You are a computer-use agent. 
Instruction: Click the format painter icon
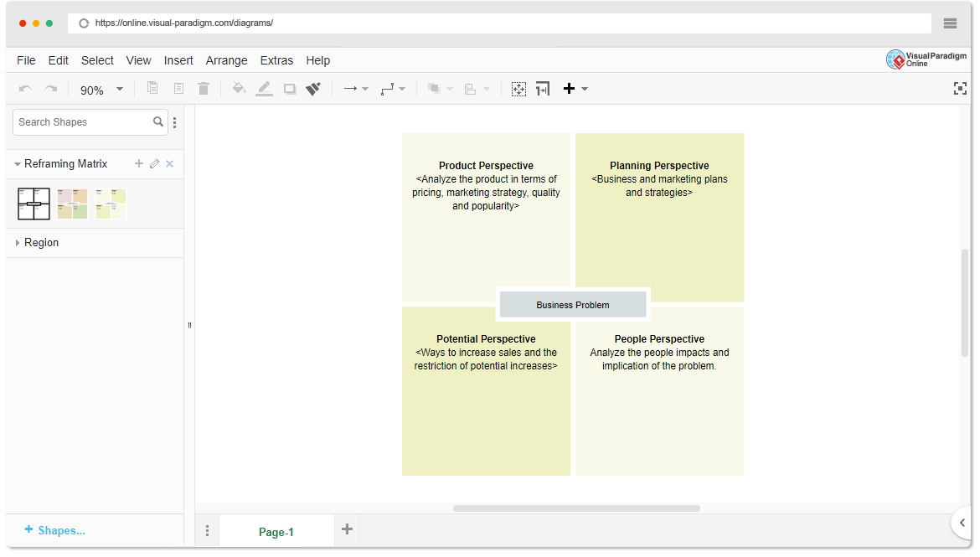tap(314, 89)
